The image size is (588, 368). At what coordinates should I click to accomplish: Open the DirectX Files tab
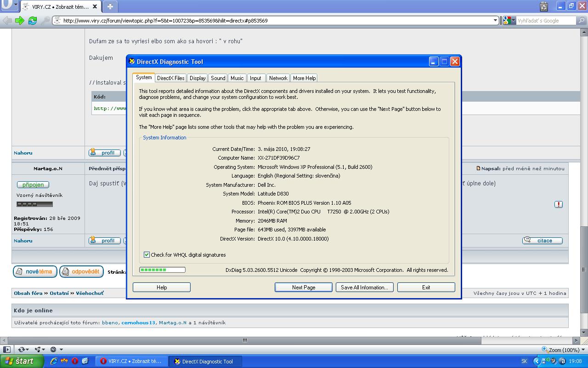[170, 78]
